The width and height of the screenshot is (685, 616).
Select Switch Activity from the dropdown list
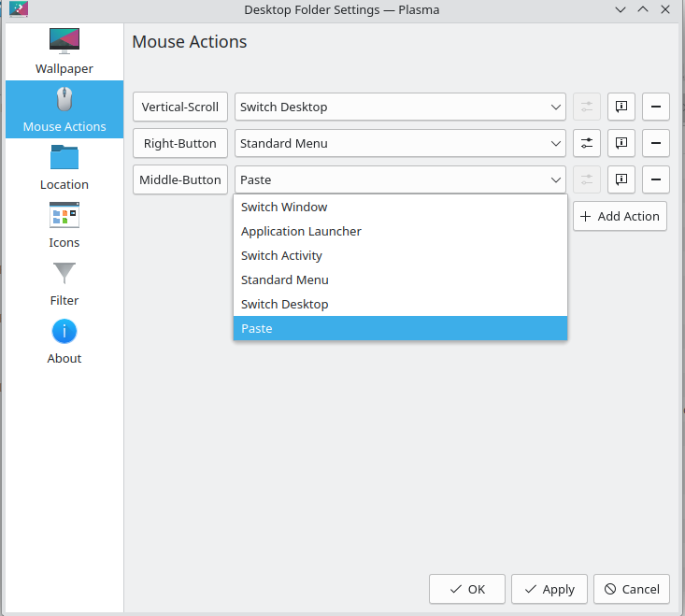coord(281,255)
